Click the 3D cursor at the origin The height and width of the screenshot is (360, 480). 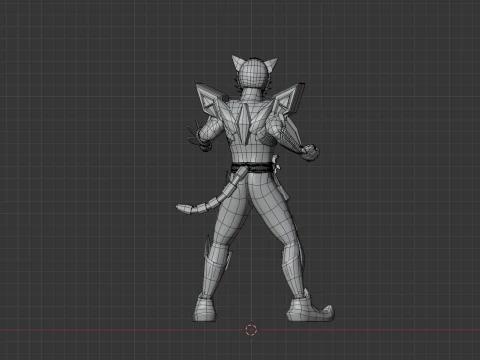pos(251,330)
